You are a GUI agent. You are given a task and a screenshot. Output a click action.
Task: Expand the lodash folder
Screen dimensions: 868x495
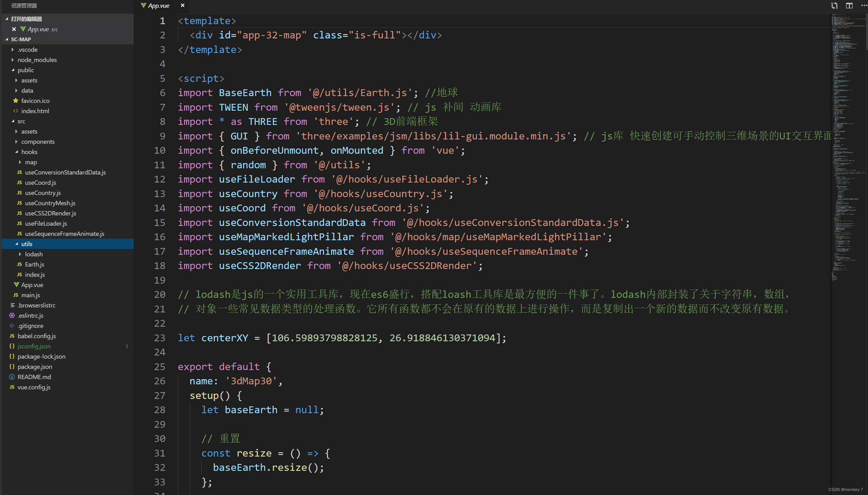coord(20,254)
